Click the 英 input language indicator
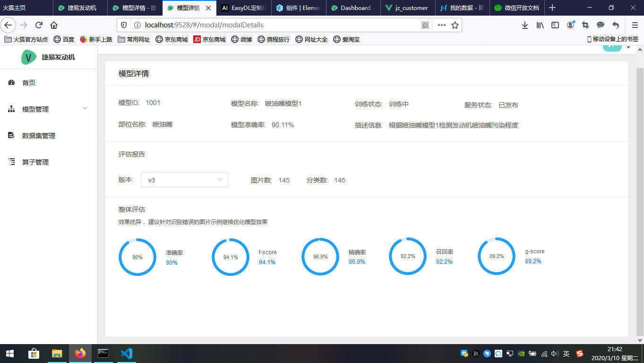The height and width of the screenshot is (363, 644). tap(567, 354)
